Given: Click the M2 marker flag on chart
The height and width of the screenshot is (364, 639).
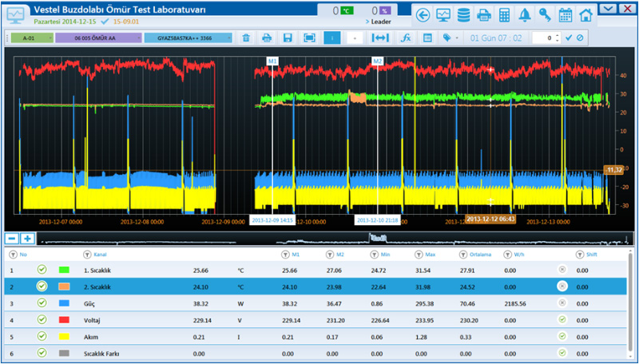Looking at the screenshot, I should pos(377,61).
